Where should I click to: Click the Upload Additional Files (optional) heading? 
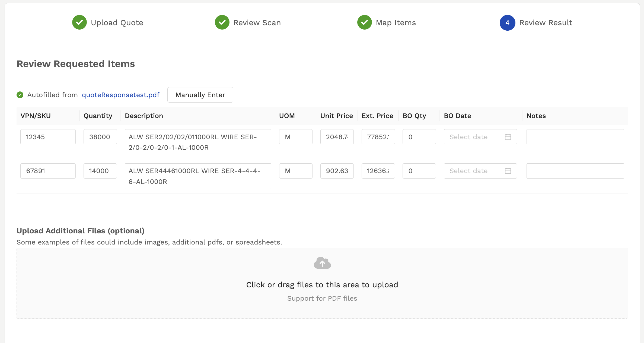[81, 231]
